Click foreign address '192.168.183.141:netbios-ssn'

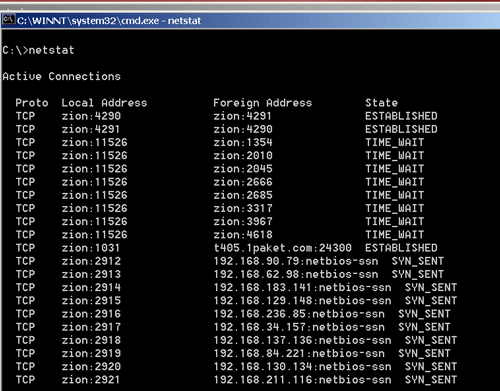(x=302, y=287)
